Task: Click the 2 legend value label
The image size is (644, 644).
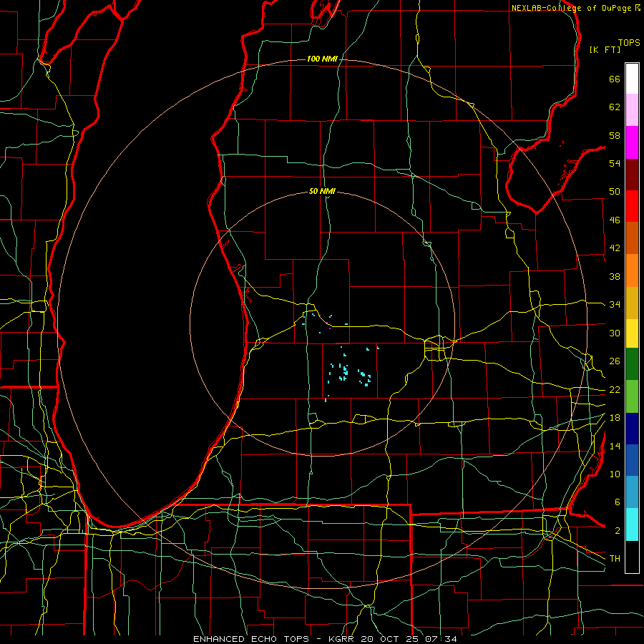Action: tap(618, 531)
